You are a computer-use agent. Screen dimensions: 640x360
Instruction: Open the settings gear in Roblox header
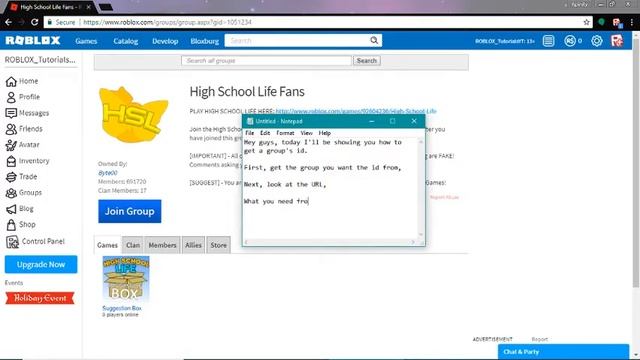pos(597,41)
